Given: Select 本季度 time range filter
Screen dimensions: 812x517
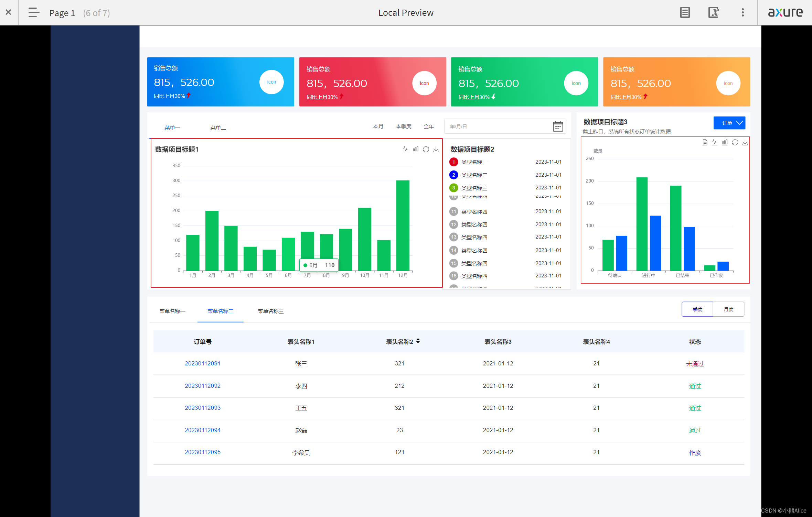Looking at the screenshot, I should tap(403, 126).
